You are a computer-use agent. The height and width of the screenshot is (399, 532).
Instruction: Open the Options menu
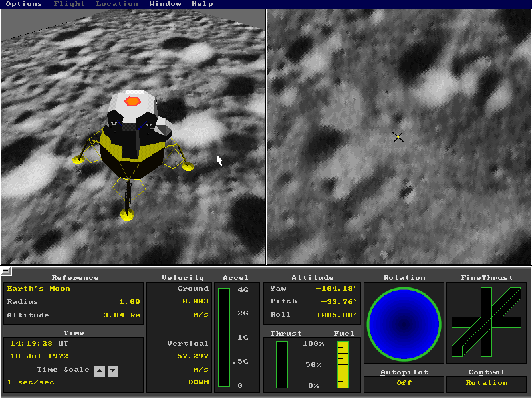pos(24,4)
